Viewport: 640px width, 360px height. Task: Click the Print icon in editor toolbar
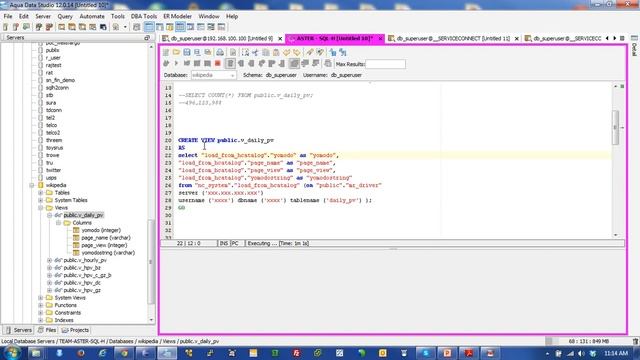click(x=220, y=52)
